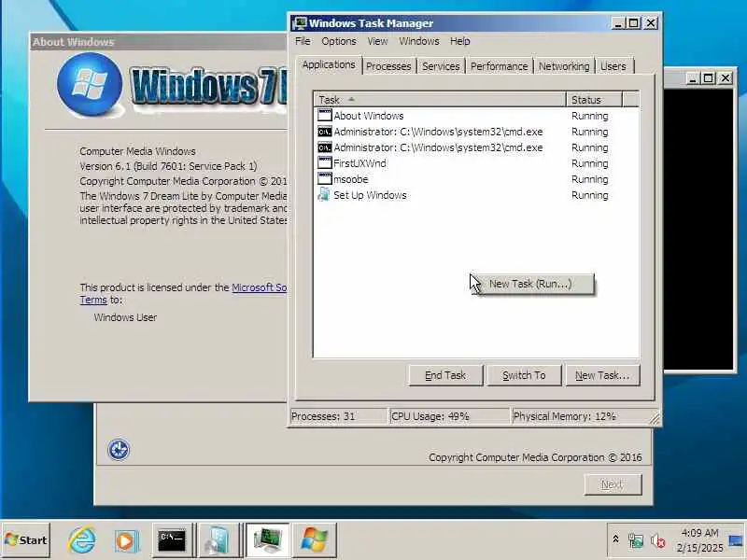Click the End Task button
Image resolution: width=747 pixels, height=560 pixels.
coord(445,375)
